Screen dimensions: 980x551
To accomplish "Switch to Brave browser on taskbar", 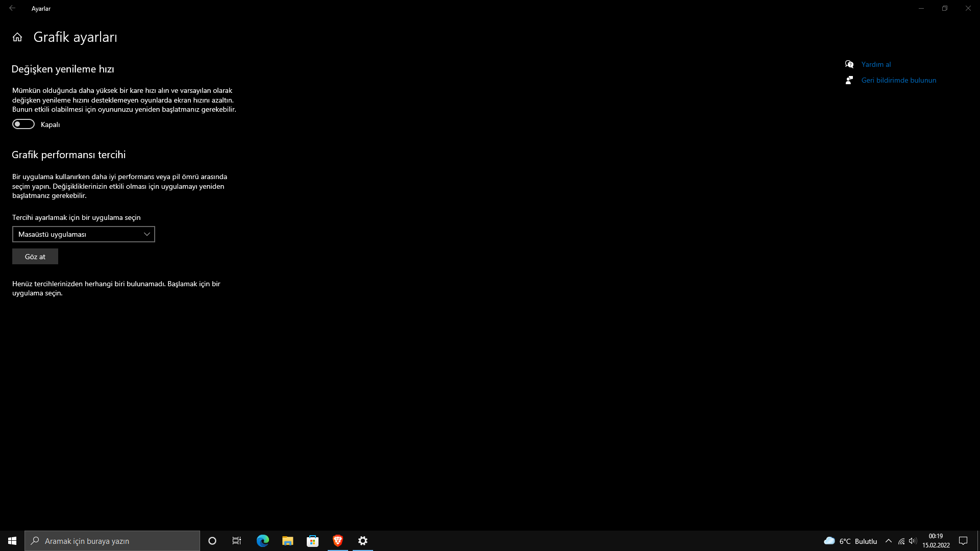I will (337, 541).
